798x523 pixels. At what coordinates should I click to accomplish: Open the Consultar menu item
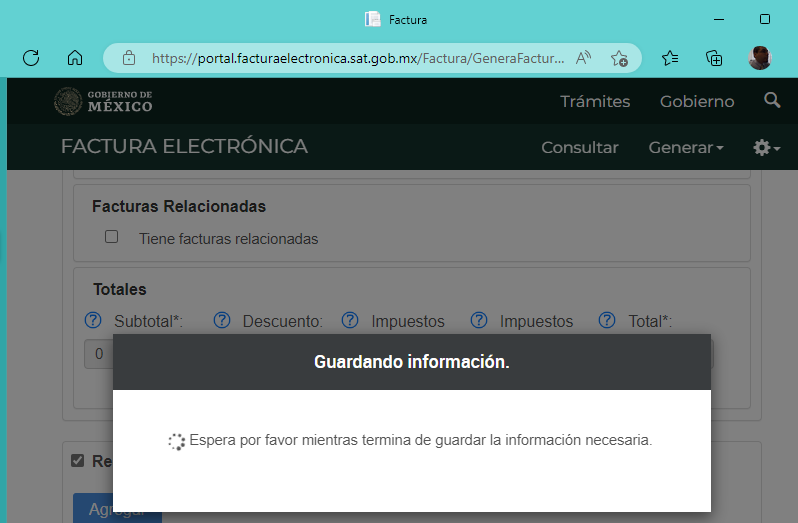pyautogui.click(x=580, y=148)
